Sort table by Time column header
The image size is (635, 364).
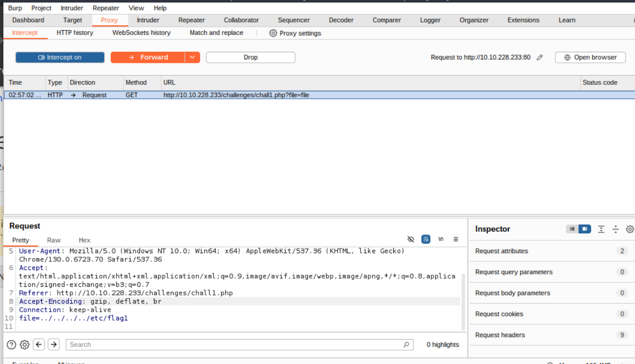pos(25,82)
